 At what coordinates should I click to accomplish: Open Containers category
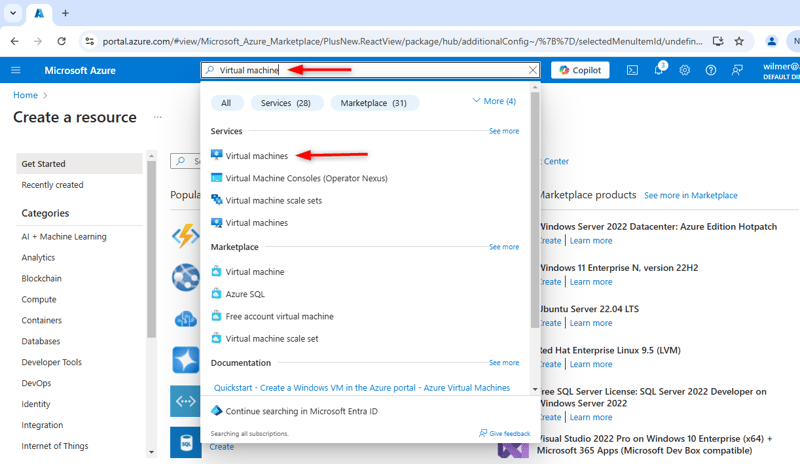point(41,321)
